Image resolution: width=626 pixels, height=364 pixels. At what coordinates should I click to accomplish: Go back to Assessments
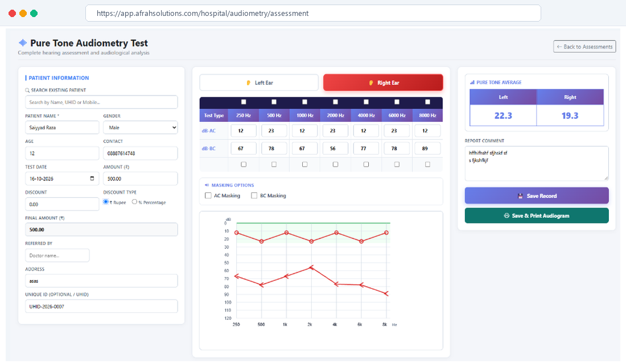[584, 47]
